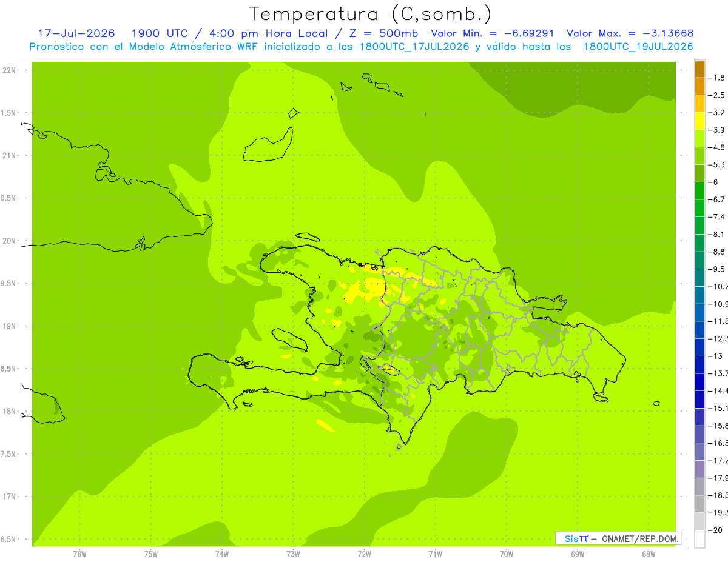Click the colorbar value "-15.8"

[x=718, y=426]
